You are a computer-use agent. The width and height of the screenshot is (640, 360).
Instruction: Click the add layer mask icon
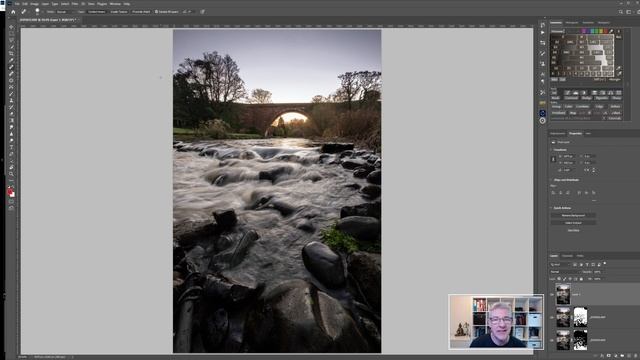[609, 356]
